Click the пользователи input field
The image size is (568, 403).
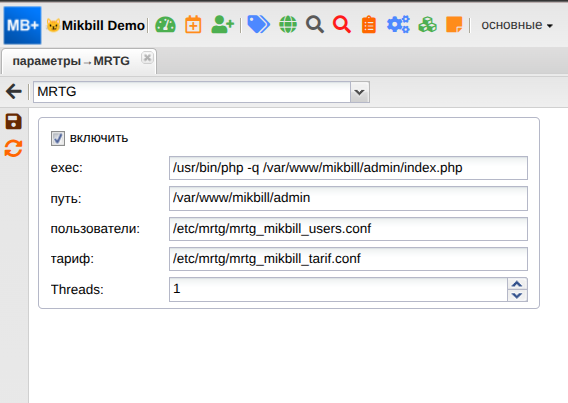348,229
